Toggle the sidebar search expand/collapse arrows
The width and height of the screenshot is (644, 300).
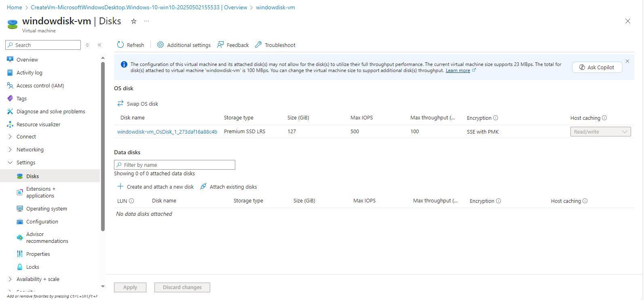pos(87,45)
